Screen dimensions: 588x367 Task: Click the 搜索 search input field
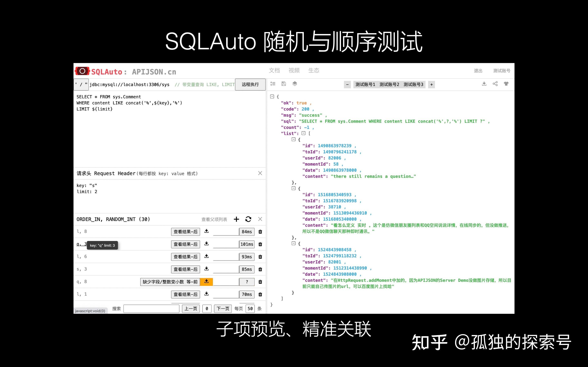pyautogui.click(x=151, y=308)
